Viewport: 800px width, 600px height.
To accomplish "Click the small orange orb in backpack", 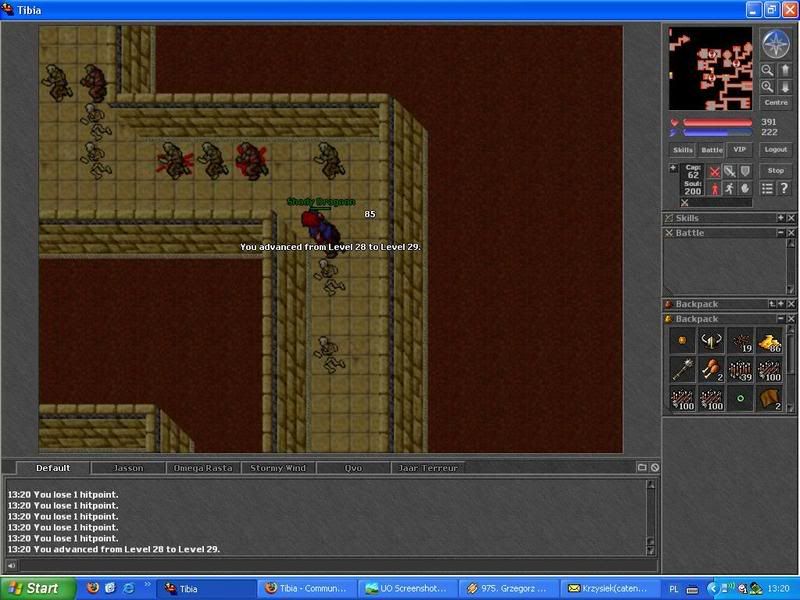I will [682, 340].
